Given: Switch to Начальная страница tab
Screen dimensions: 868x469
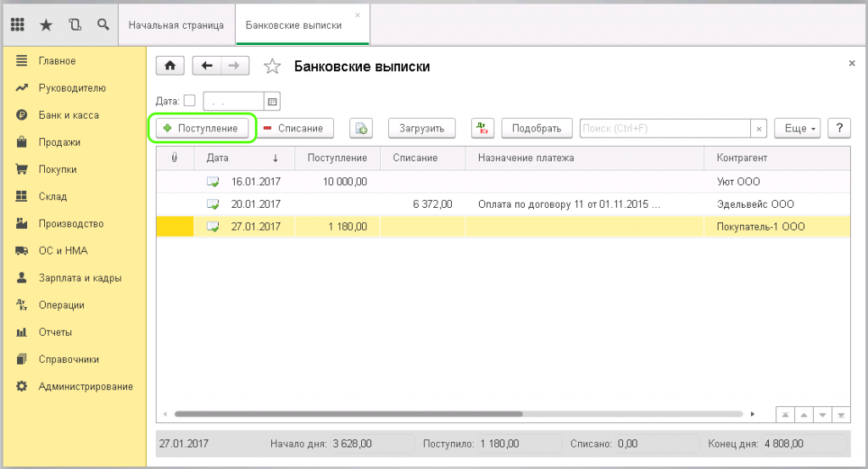Looking at the screenshot, I should click(x=175, y=25).
